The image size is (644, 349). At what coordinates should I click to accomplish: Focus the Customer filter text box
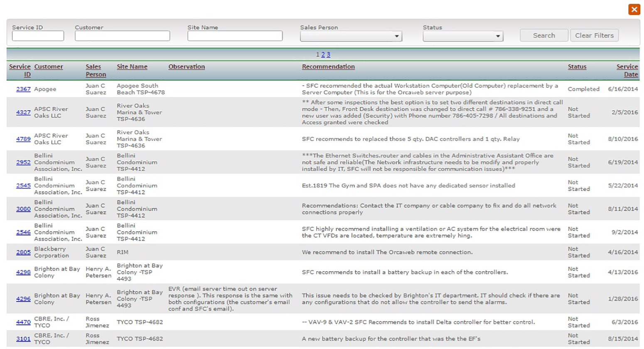click(122, 36)
